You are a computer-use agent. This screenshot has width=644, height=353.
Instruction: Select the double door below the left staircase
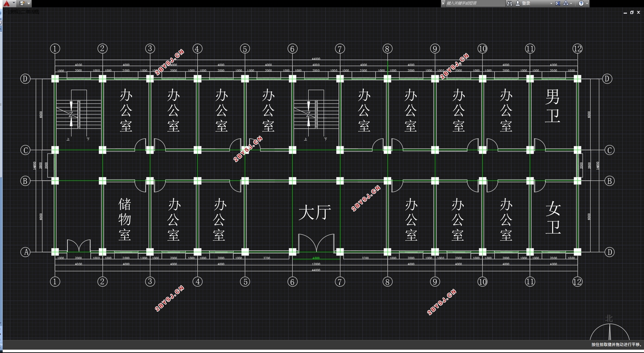click(x=79, y=246)
